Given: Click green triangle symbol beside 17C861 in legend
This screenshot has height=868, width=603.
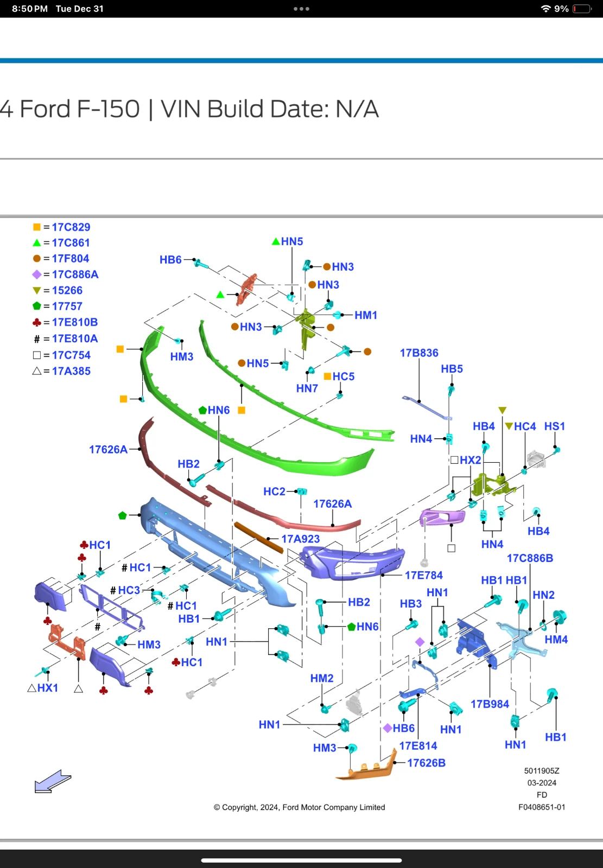Looking at the screenshot, I should (37, 242).
